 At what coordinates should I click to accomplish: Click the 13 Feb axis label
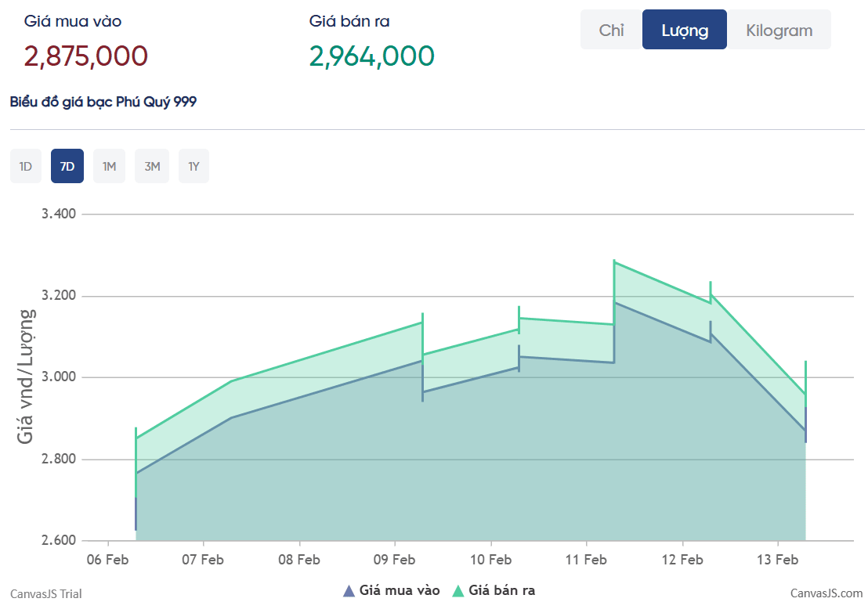[x=778, y=559]
